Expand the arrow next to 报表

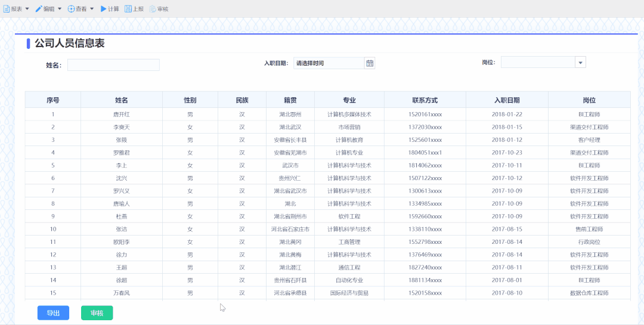[x=27, y=9]
